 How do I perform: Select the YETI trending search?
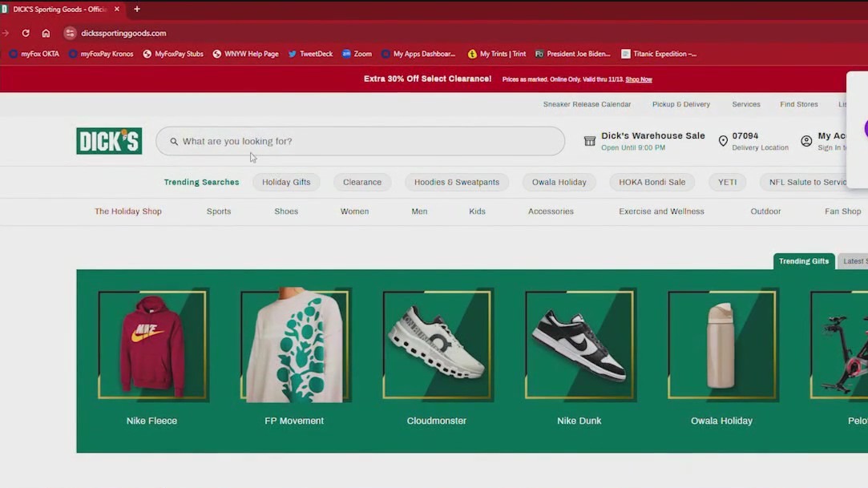[x=728, y=182]
